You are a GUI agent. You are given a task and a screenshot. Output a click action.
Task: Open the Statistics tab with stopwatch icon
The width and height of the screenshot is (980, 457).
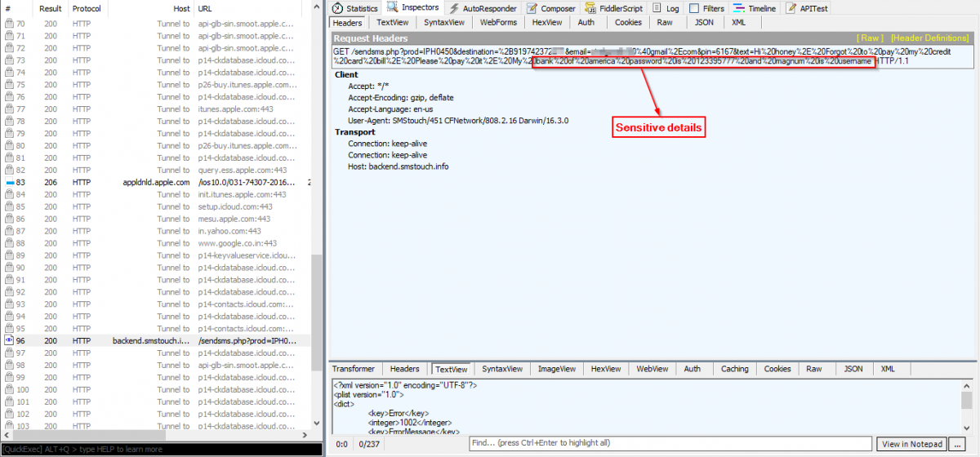tap(355, 8)
